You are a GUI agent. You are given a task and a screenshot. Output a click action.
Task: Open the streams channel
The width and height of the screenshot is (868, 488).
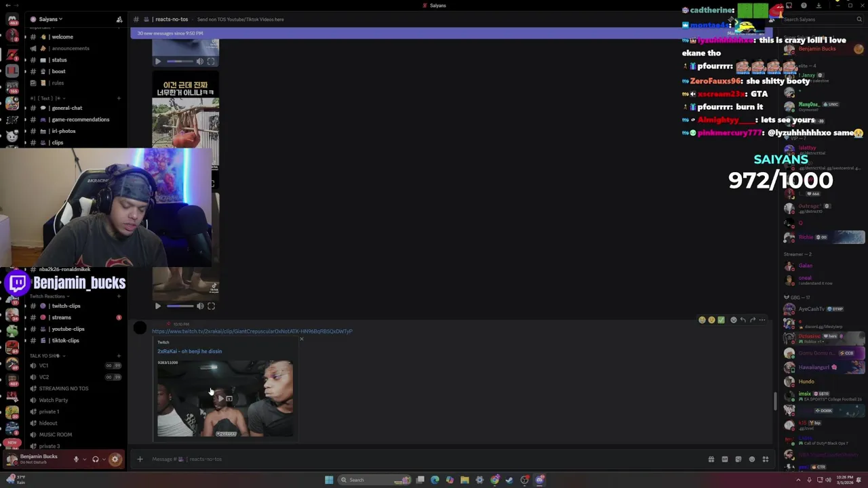(61, 317)
